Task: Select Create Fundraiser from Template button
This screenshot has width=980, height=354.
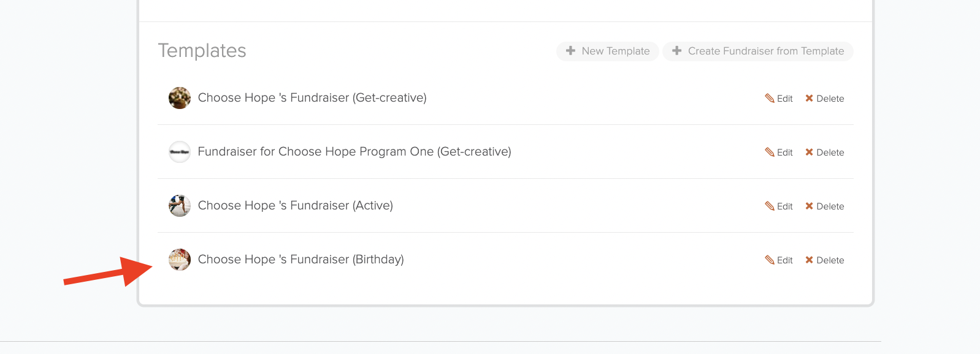Action: (757, 51)
